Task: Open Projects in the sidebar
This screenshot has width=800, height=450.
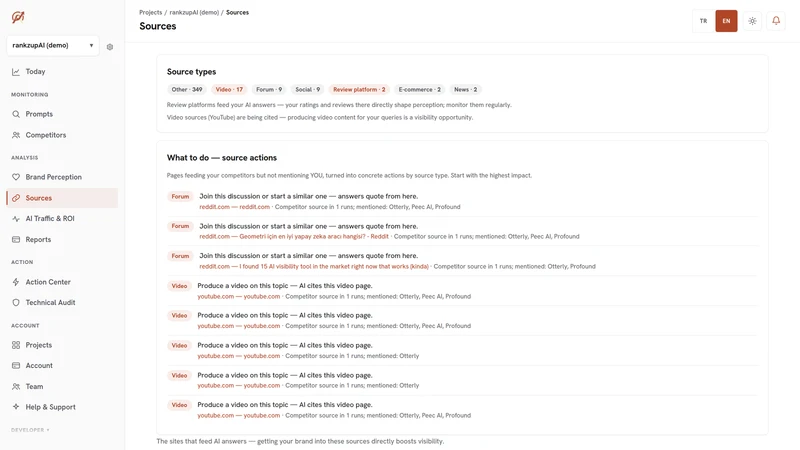Action: [62, 345]
